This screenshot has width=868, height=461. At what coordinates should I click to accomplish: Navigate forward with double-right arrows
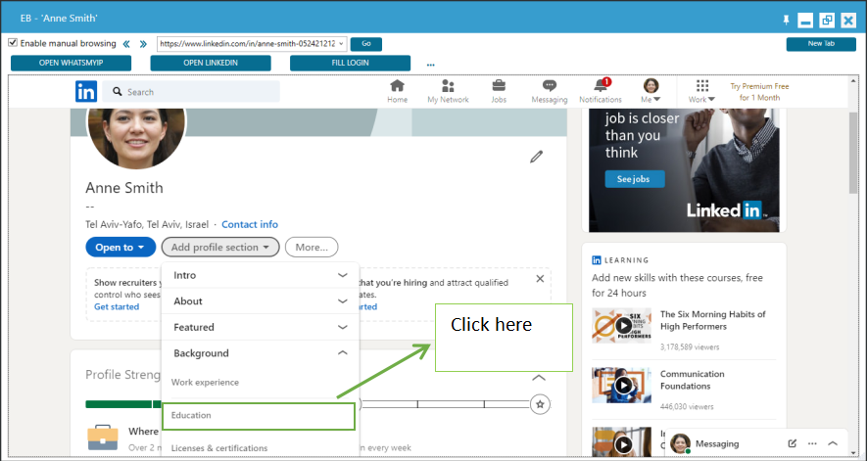[143, 44]
